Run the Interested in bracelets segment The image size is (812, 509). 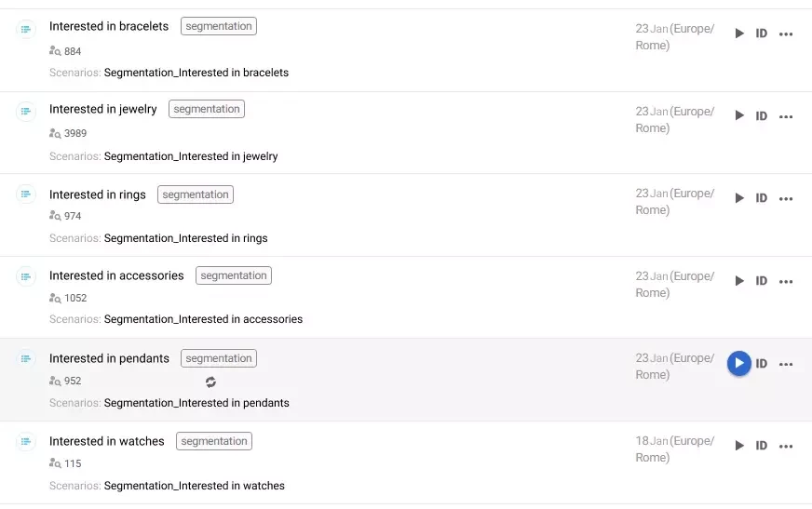click(739, 33)
